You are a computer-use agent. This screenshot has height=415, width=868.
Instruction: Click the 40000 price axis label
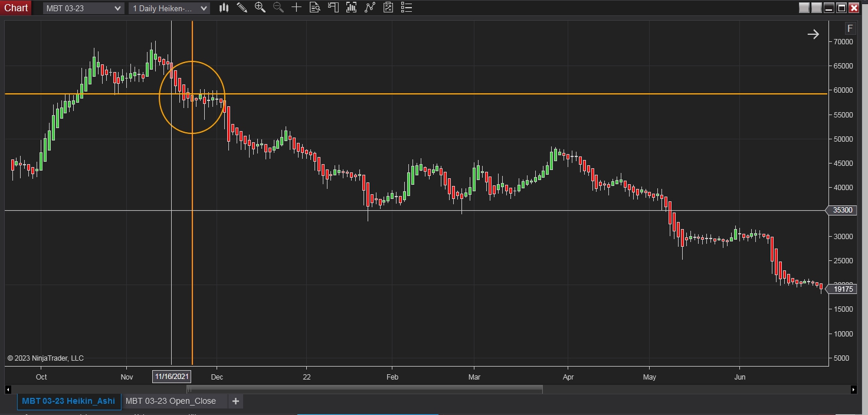coord(843,188)
